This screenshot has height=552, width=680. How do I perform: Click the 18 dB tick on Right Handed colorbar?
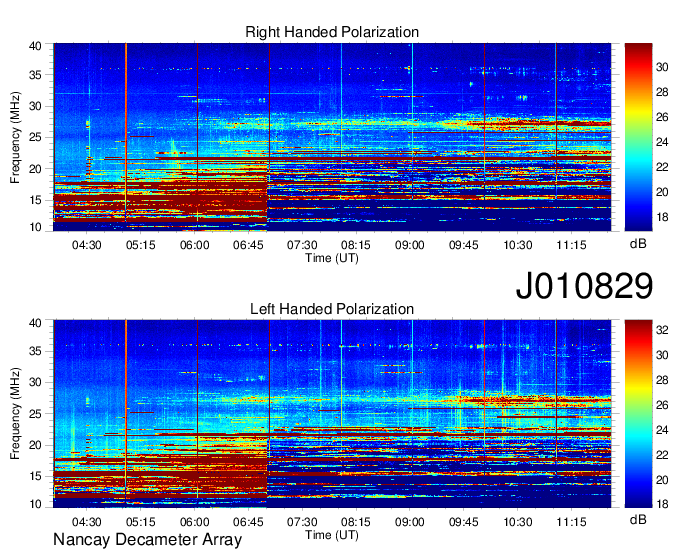(x=662, y=217)
